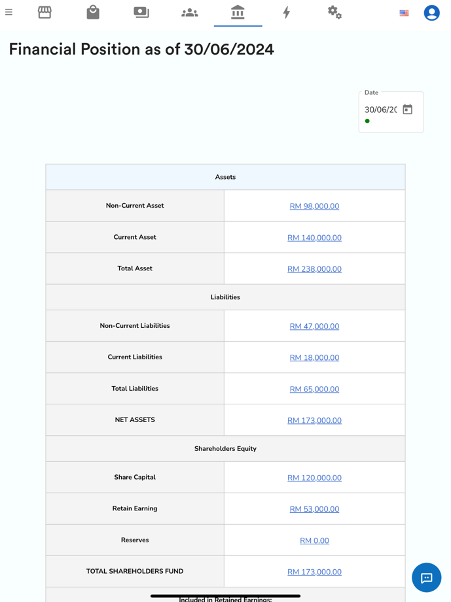This screenshot has width=451, height=602.
Task: Open NET ASSETS RM 173,000.00 link
Action: coord(314,420)
